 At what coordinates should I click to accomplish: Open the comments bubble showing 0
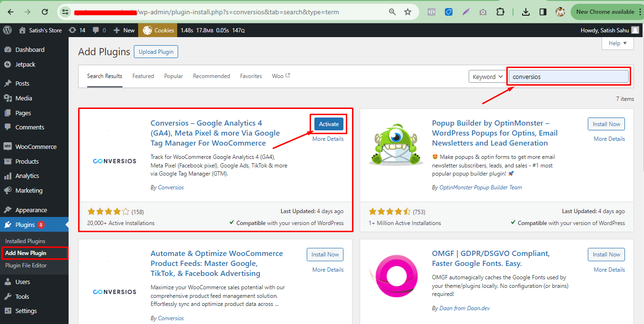coord(99,30)
